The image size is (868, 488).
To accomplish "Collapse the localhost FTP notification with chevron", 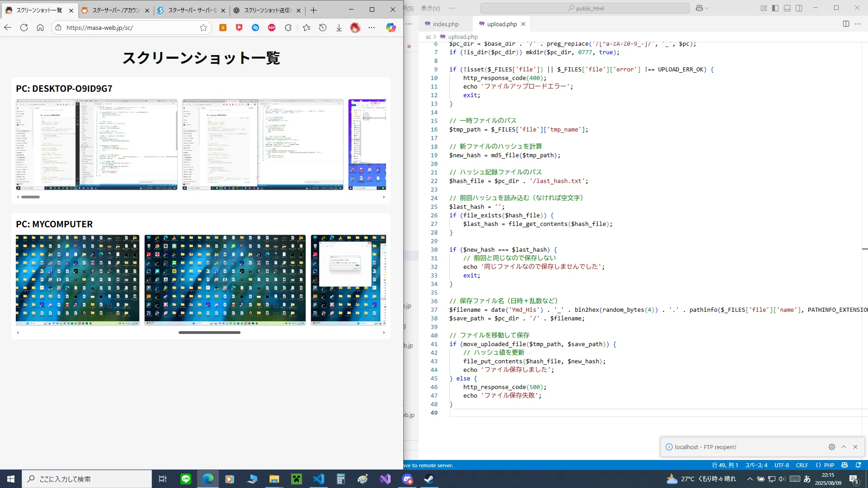I will [x=844, y=447].
